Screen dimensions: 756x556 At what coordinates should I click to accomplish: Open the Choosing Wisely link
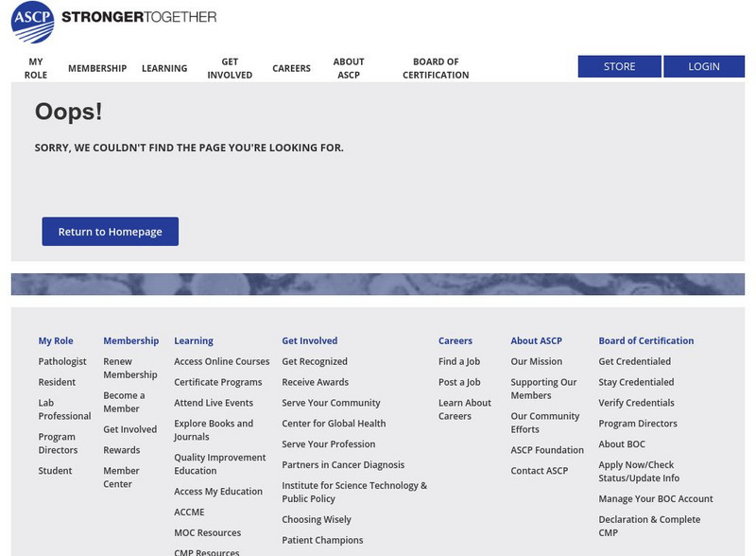(x=317, y=520)
